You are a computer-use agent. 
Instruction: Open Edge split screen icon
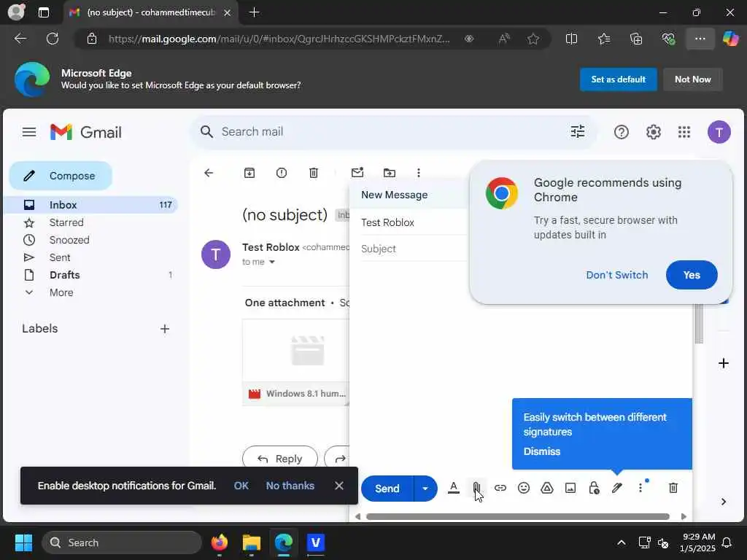point(571,39)
